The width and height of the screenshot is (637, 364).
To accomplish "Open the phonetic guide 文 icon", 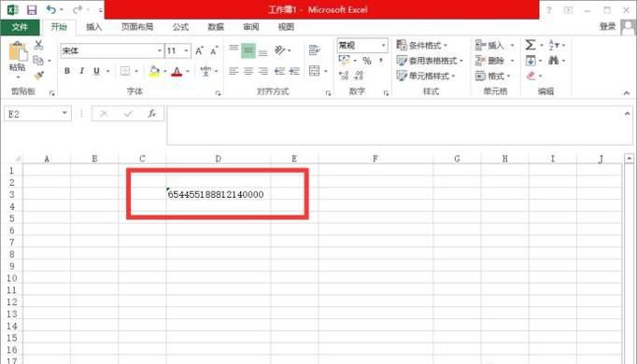I will [x=205, y=71].
